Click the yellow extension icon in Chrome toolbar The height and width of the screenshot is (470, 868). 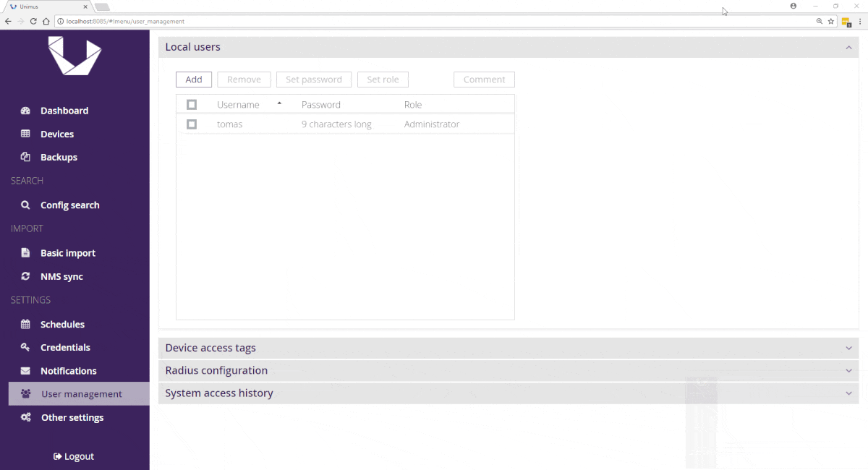coord(846,22)
